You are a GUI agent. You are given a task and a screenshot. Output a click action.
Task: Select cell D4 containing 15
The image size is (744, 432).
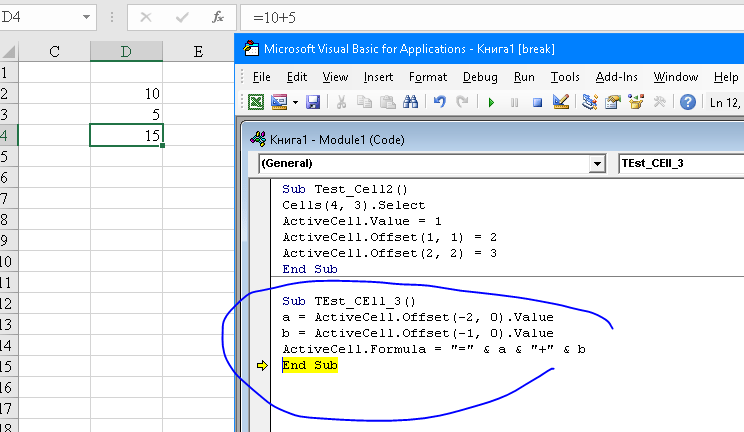point(126,135)
